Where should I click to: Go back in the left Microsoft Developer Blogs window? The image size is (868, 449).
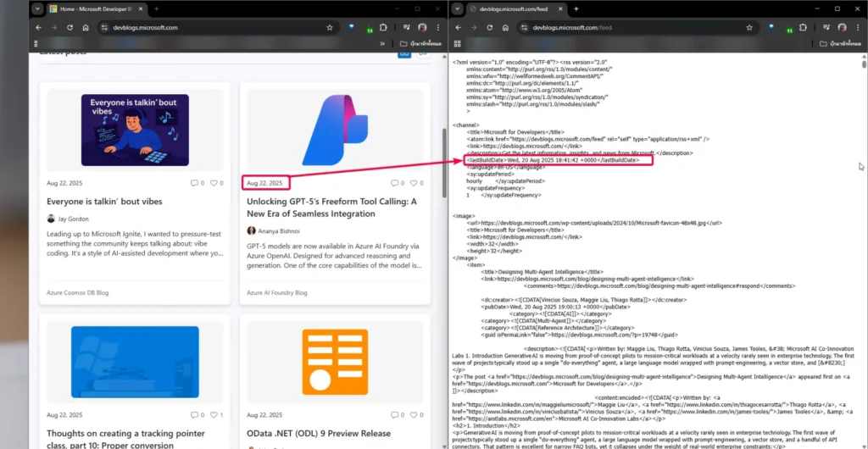(38, 28)
